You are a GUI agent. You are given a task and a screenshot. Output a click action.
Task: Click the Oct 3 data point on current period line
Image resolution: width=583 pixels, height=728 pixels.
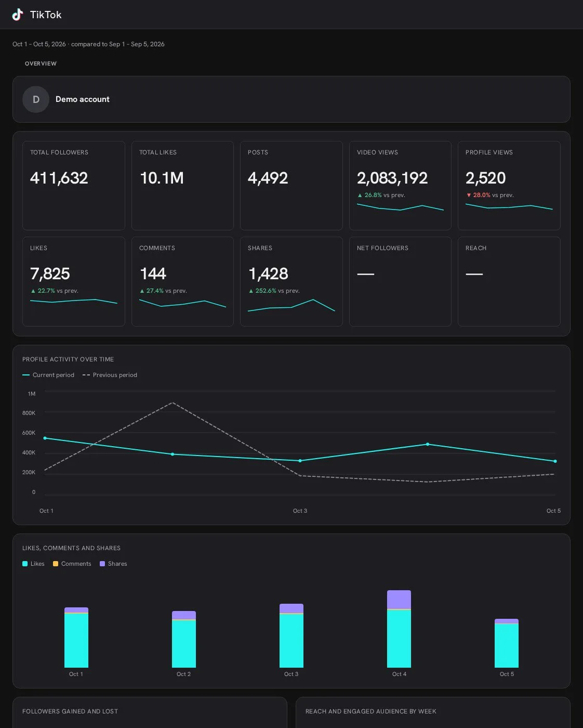[300, 461]
